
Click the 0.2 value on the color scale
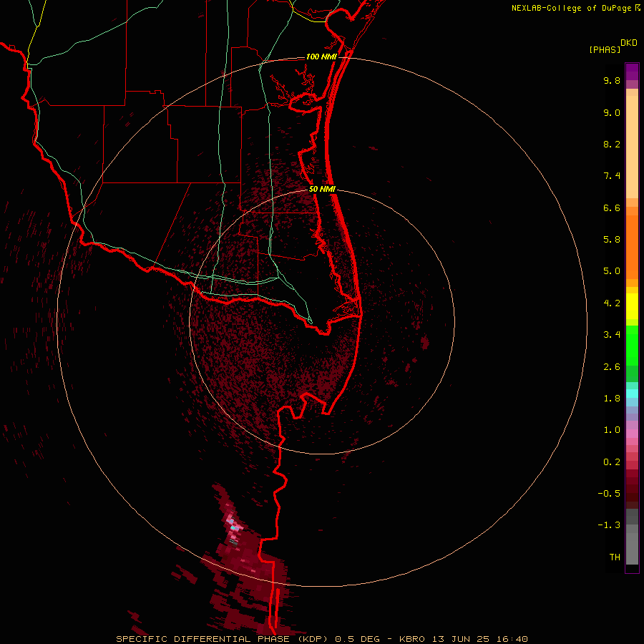(x=612, y=462)
